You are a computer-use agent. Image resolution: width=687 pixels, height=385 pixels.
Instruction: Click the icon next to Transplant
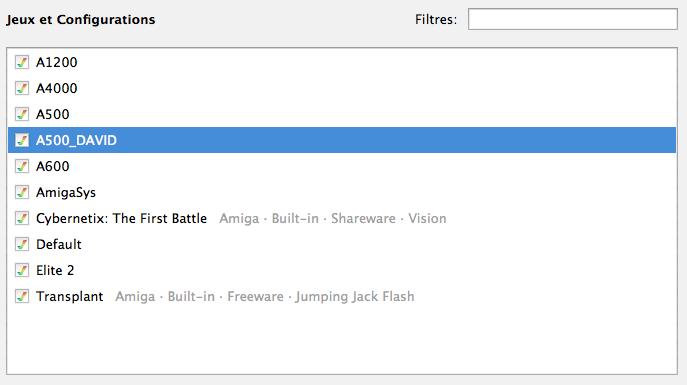pos(22,296)
